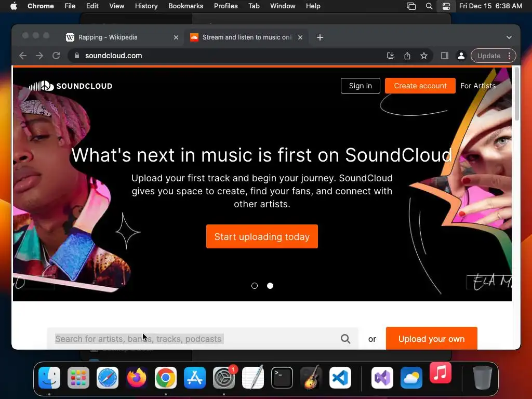Click Upload your own button

point(432,339)
